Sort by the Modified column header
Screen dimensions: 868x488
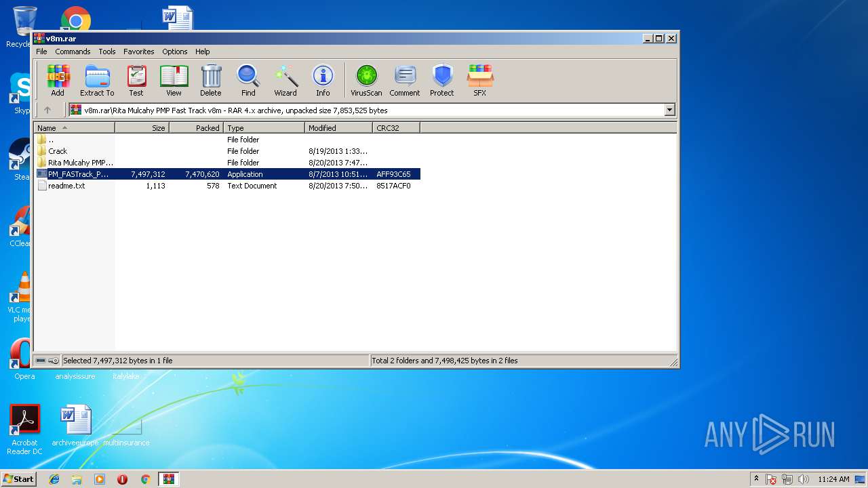[338, 127]
